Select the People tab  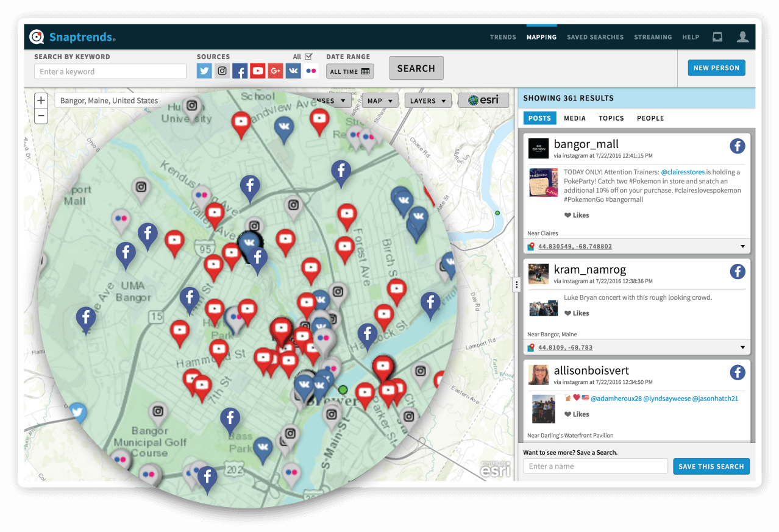[x=650, y=118]
